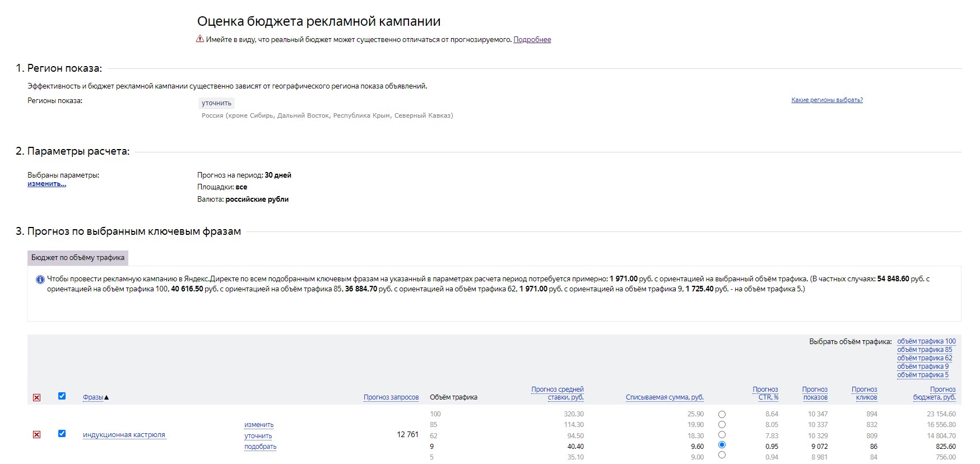This screenshot has height=464, width=980.
Task: Choose объём трафика 62 link
Action: click(925, 358)
